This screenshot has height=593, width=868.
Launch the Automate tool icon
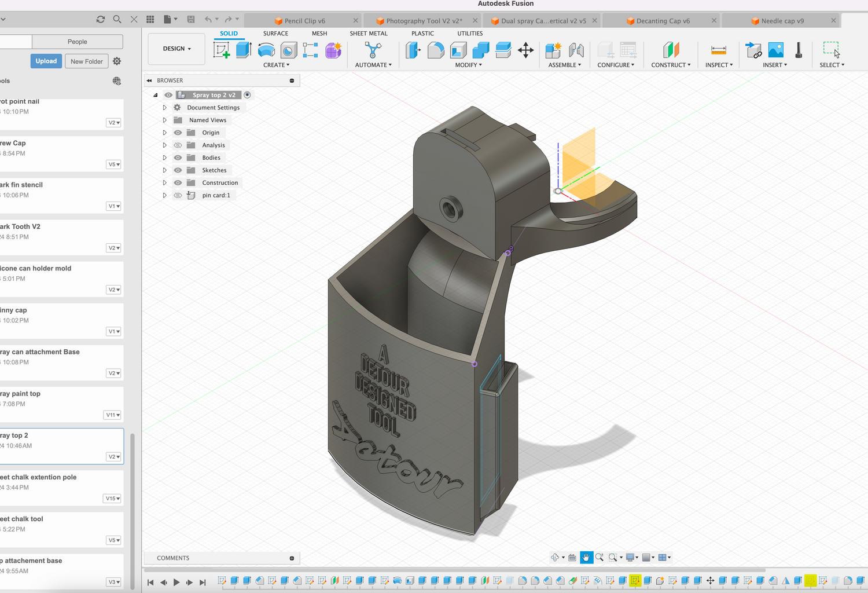click(x=373, y=50)
